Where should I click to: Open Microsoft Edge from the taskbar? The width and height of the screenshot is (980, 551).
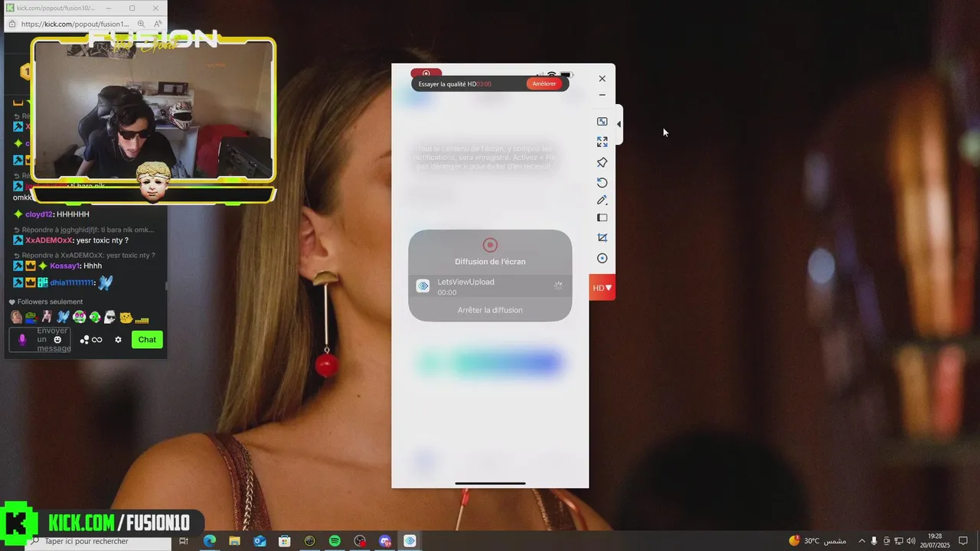coord(209,541)
